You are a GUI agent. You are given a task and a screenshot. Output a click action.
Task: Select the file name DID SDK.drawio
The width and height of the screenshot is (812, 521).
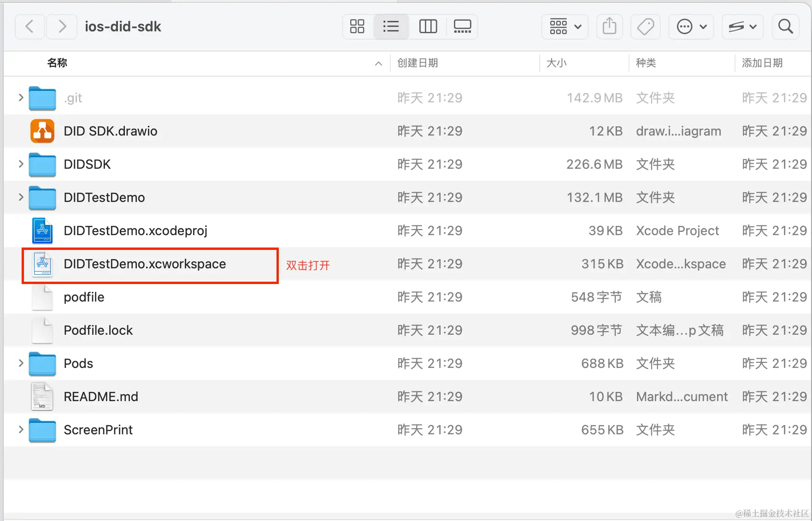tap(111, 131)
